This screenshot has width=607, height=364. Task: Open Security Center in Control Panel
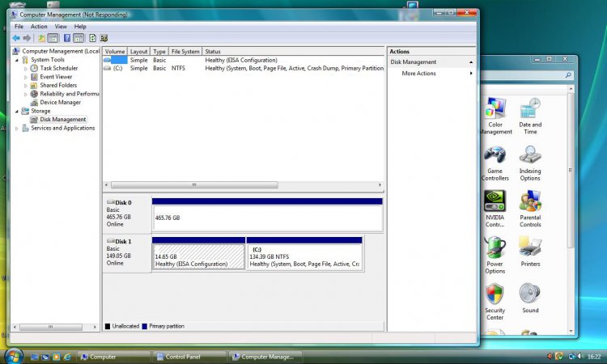[495, 302]
